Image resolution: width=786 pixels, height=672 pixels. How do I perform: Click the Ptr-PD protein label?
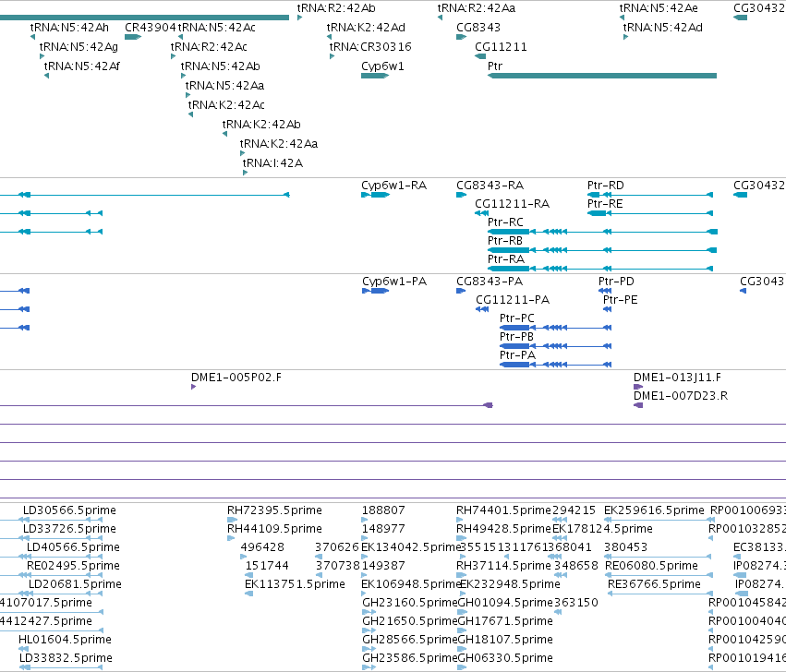616,282
